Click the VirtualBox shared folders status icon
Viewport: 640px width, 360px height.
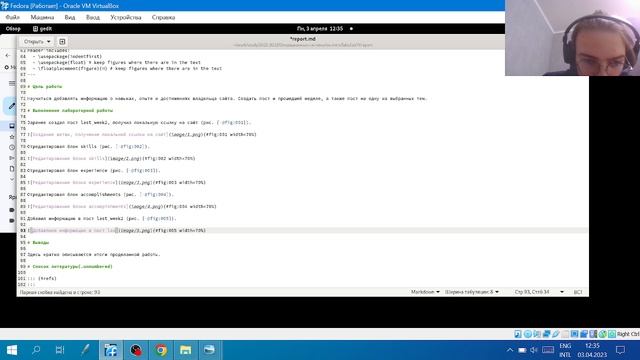coord(565,334)
